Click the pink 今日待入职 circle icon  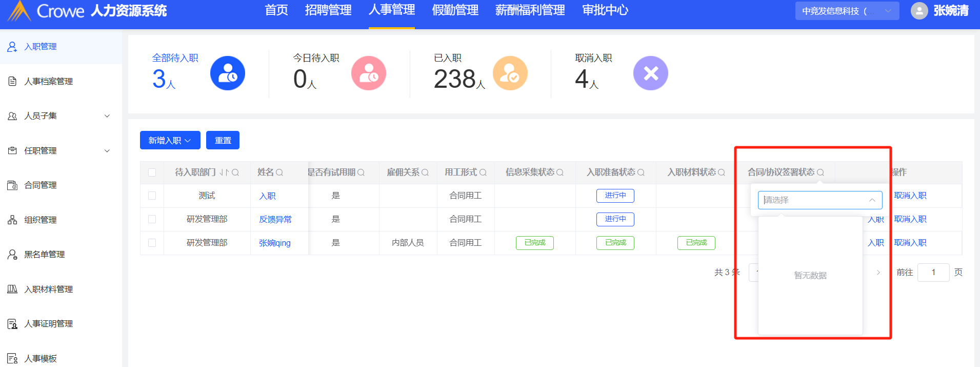pos(368,73)
